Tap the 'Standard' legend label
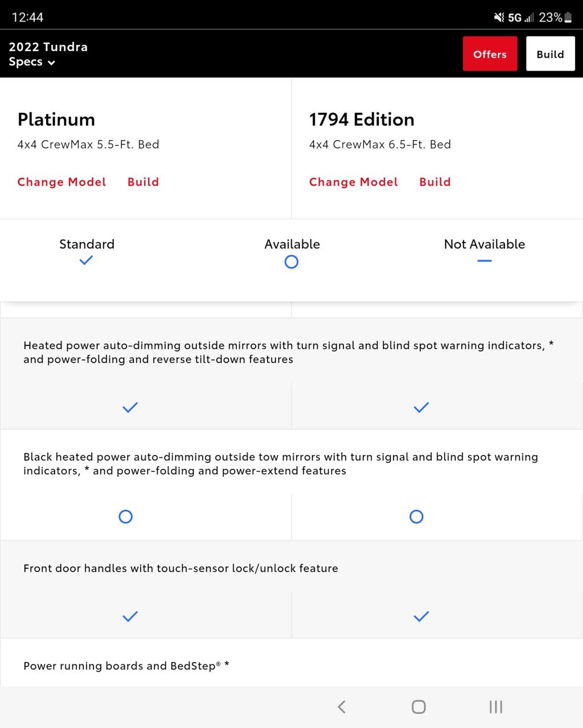Image resolution: width=583 pixels, height=728 pixels. (87, 244)
